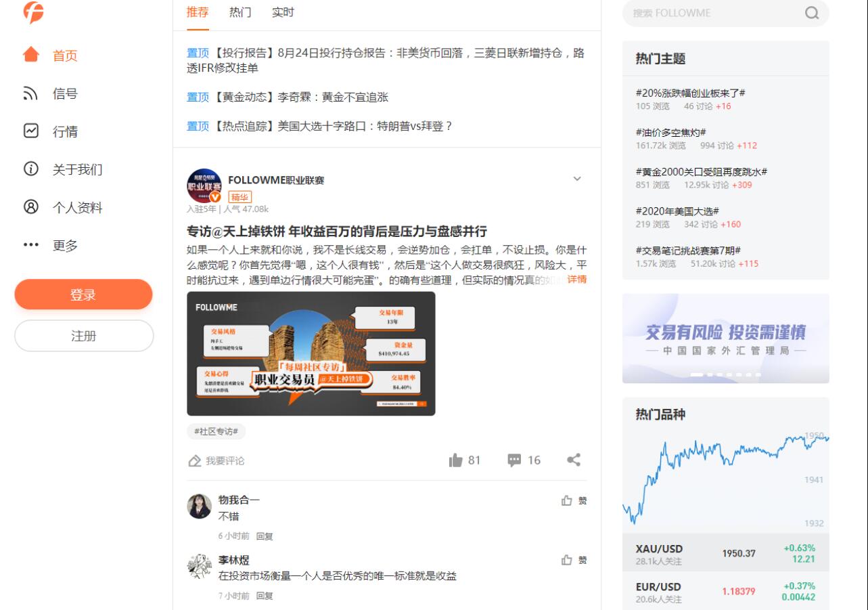Open 李林煜's avatar
Screen dimensions: 868x610
point(200,566)
